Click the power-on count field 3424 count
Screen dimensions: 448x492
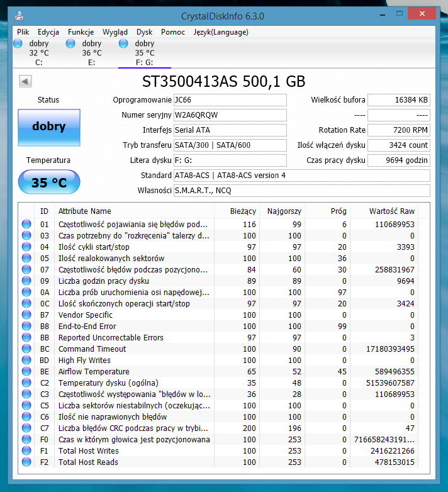[x=399, y=145]
